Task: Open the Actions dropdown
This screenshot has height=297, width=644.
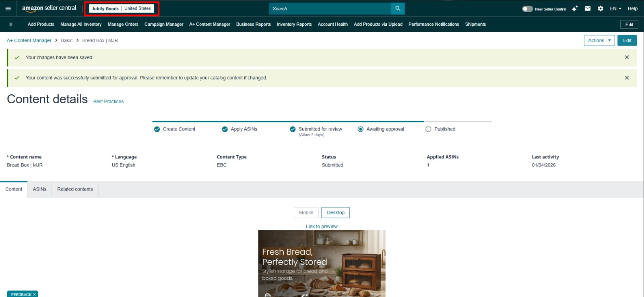Action: pos(599,40)
